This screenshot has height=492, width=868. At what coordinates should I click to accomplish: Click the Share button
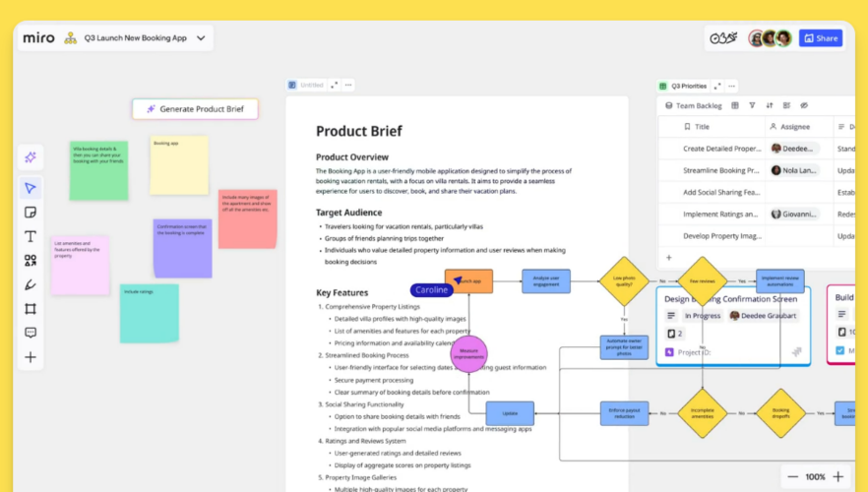point(820,38)
